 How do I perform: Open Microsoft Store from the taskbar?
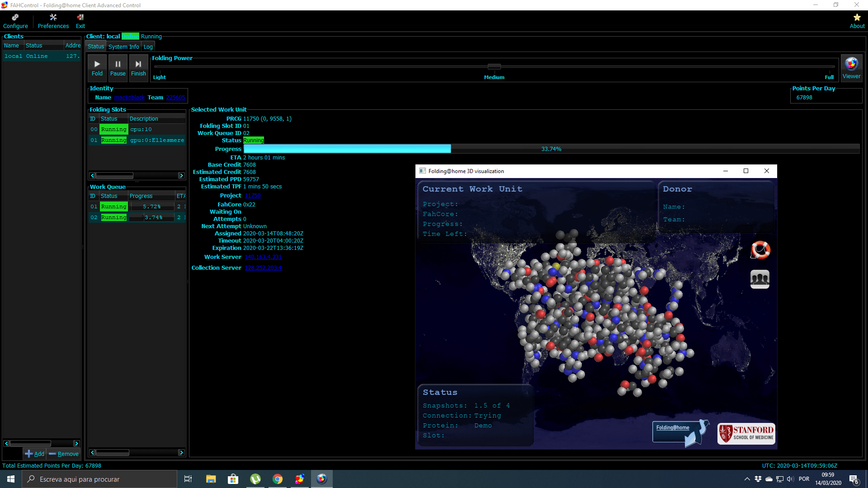pyautogui.click(x=233, y=479)
